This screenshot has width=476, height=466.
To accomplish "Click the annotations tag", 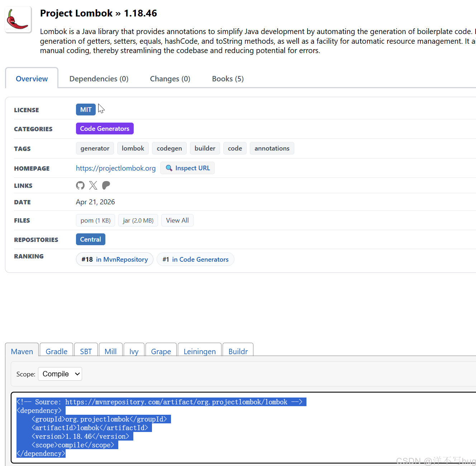I will pyautogui.click(x=272, y=148).
